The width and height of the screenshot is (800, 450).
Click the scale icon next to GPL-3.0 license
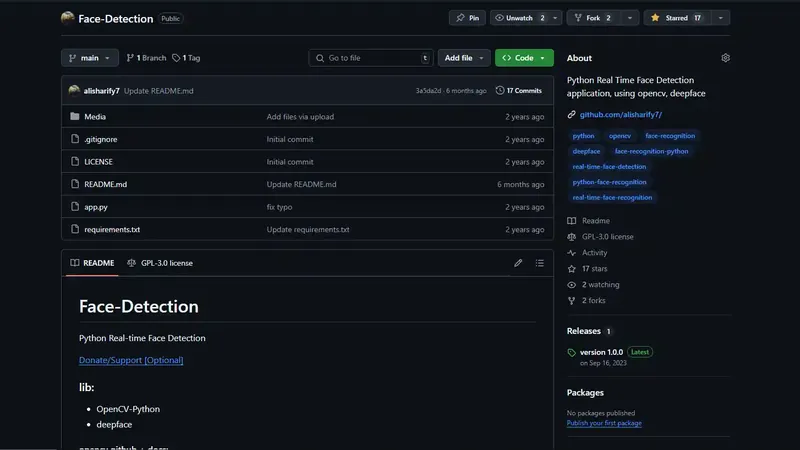pos(571,237)
